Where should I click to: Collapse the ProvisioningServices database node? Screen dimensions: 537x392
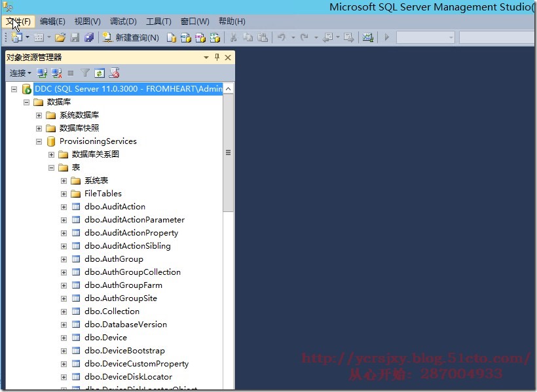point(39,141)
